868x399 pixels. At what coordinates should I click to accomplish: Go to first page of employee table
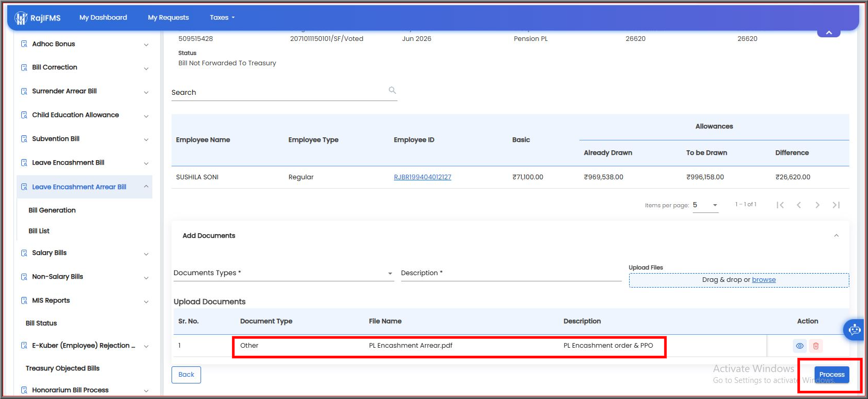coord(780,205)
